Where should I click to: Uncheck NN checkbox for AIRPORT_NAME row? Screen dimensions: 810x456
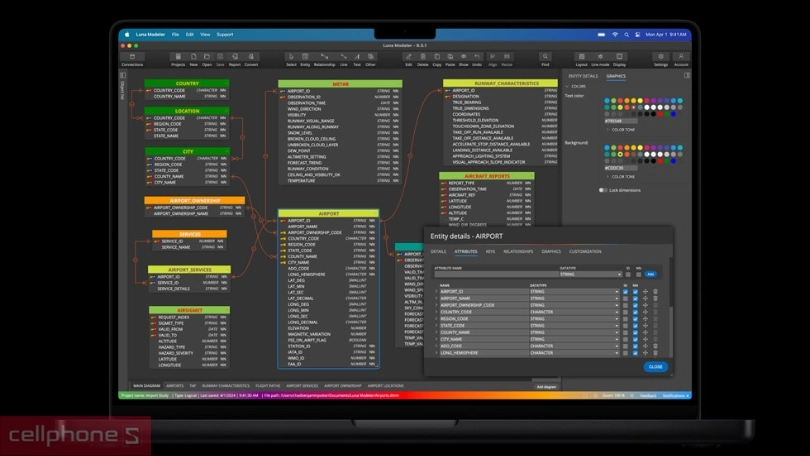click(x=635, y=298)
